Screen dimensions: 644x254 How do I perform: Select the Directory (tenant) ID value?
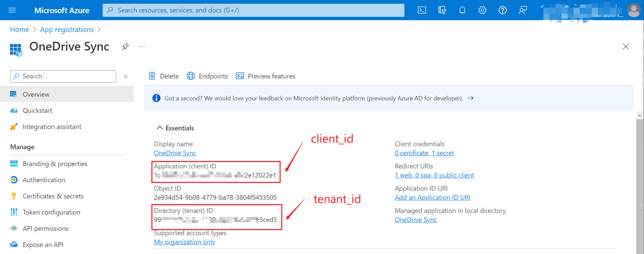(215, 220)
